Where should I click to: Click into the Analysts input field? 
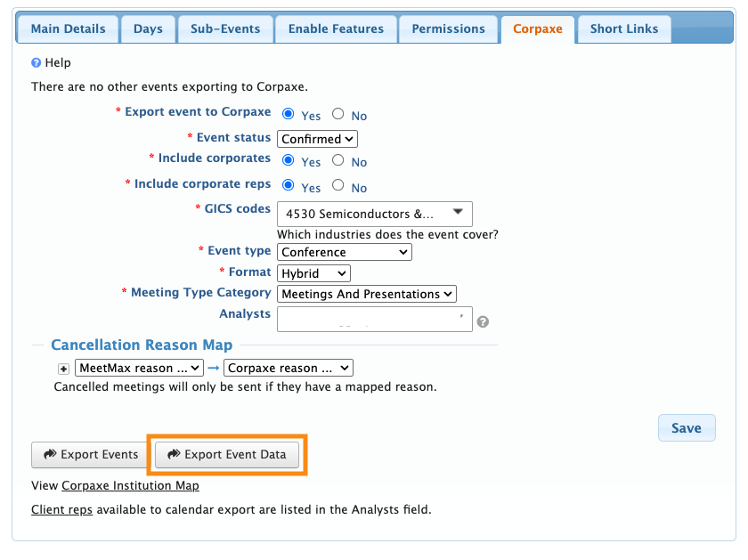tap(374, 320)
